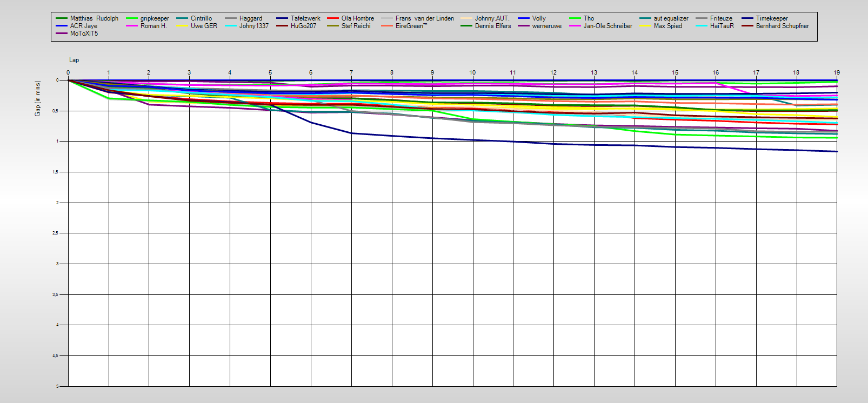The width and height of the screenshot is (868, 403).
Task: Click the 0.5 gap axis label
Action: (56, 111)
